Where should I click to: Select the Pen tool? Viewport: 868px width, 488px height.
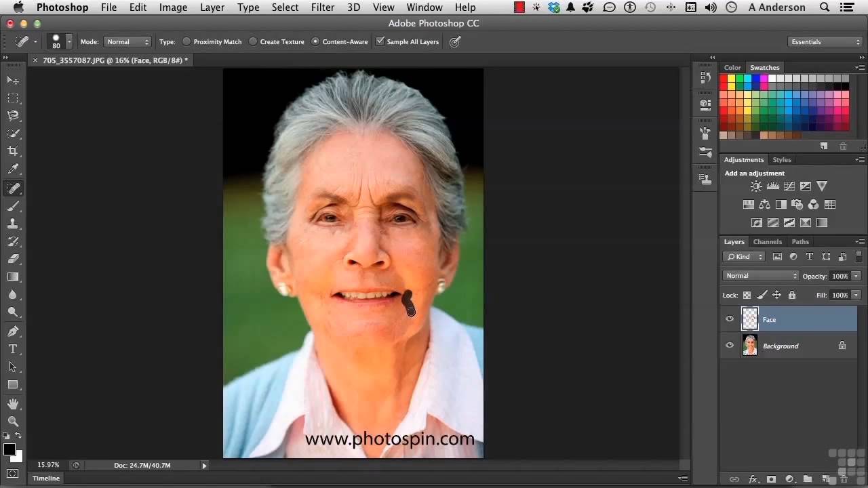point(13,331)
